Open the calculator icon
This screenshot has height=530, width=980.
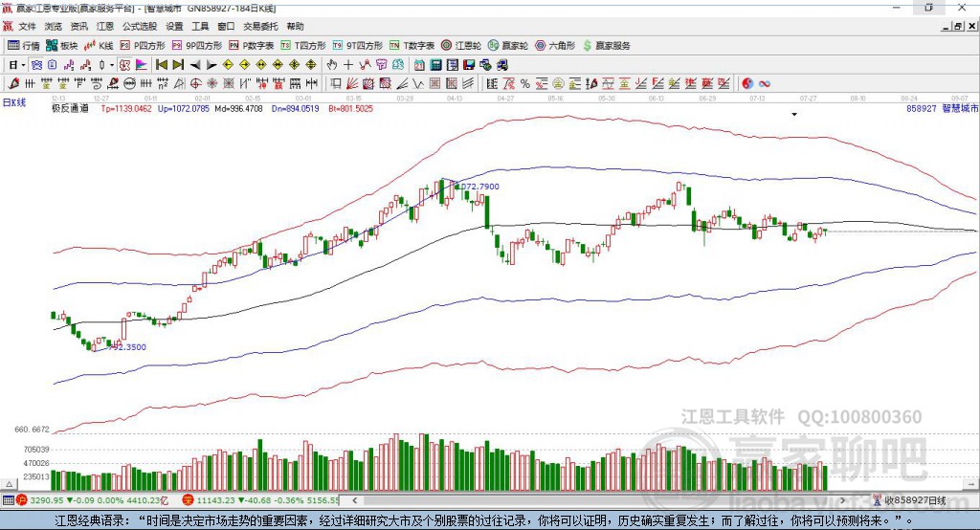pos(436,64)
